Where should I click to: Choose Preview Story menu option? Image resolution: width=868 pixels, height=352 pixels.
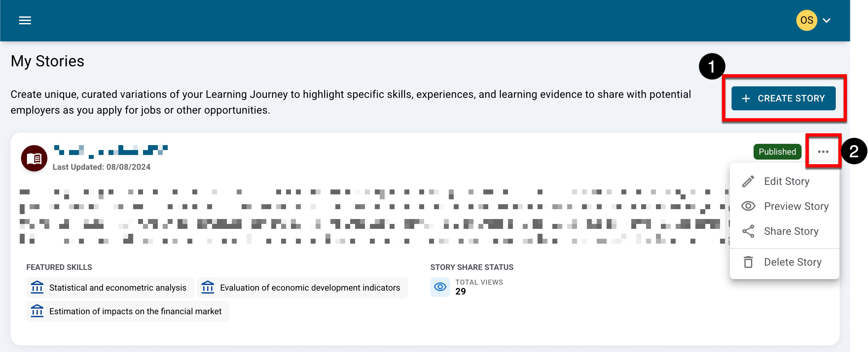point(796,206)
